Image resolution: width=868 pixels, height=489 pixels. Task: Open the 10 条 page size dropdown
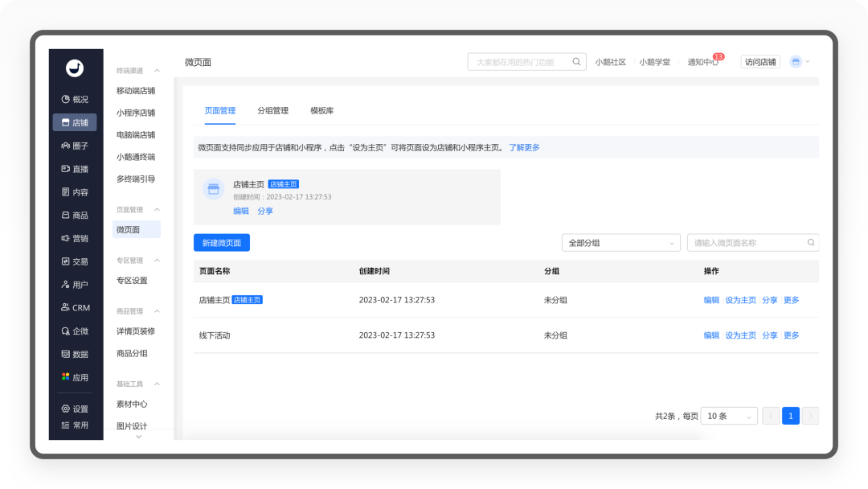point(728,416)
